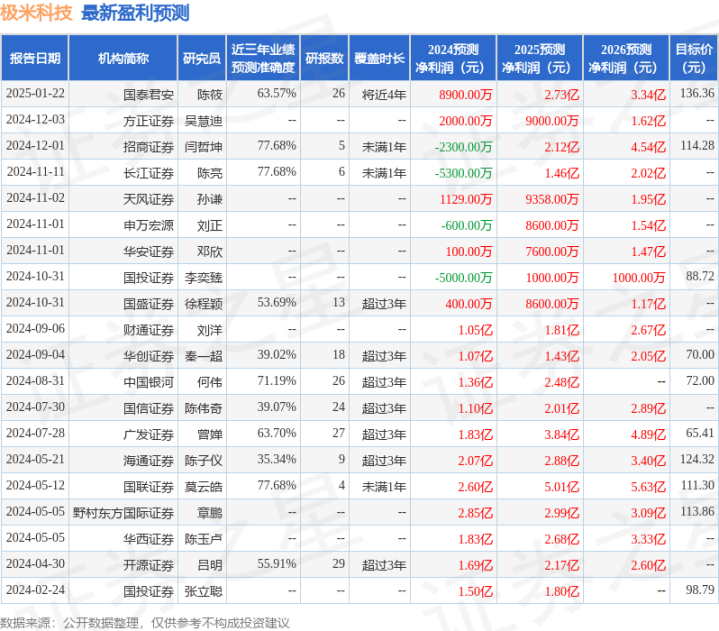
Task: Click the 研报数 column header
Action: (x=325, y=58)
